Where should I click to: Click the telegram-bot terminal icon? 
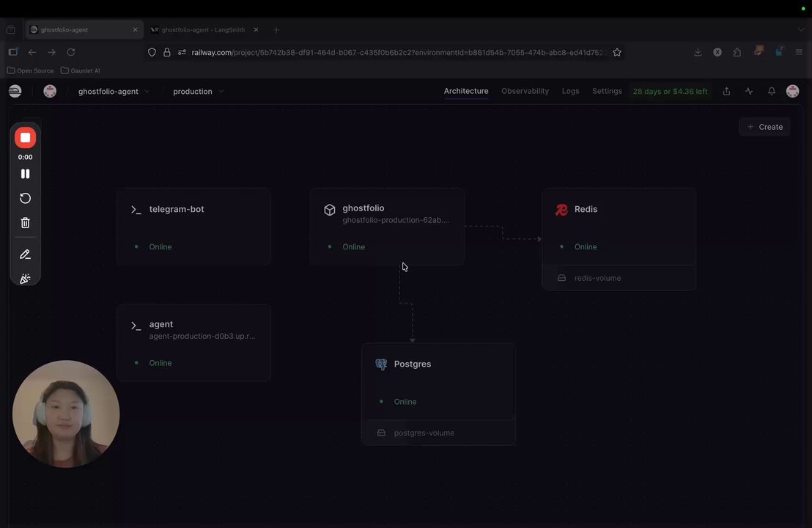136,209
